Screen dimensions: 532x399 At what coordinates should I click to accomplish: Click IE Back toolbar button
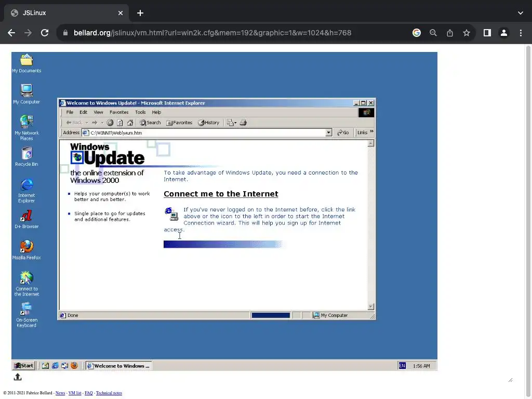coord(74,123)
